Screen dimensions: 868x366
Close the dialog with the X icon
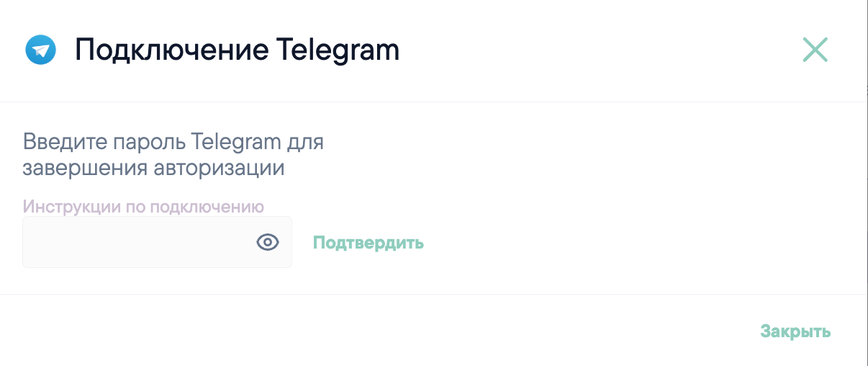[x=815, y=50]
